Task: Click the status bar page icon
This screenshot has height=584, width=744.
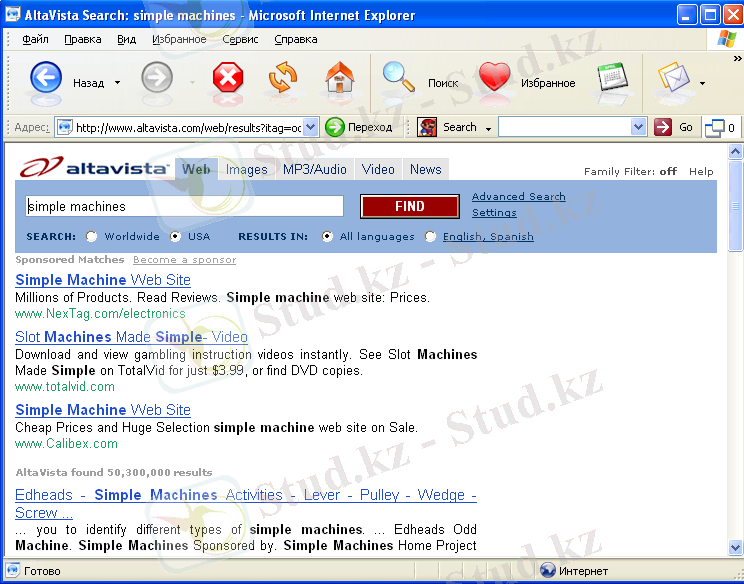Action: [x=12, y=570]
